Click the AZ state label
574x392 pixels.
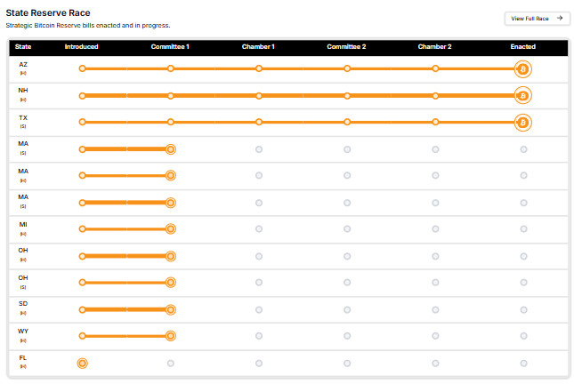tap(23, 65)
